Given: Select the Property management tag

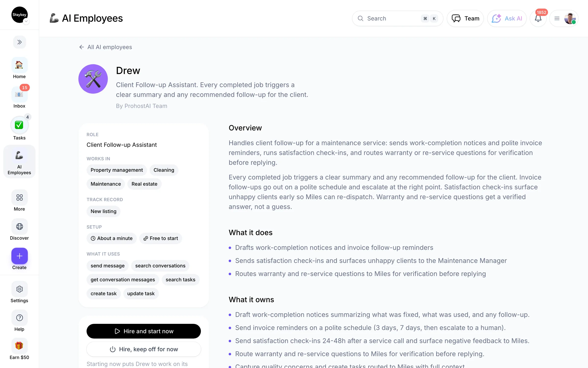Looking at the screenshot, I should 117,170.
